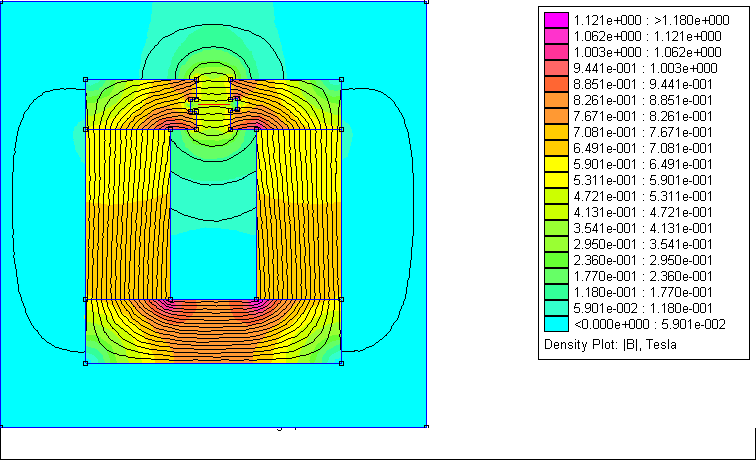Click the swatch beside 4.131e-001 : 4.721e-001
The width and height of the screenshot is (756, 460).
556,212
